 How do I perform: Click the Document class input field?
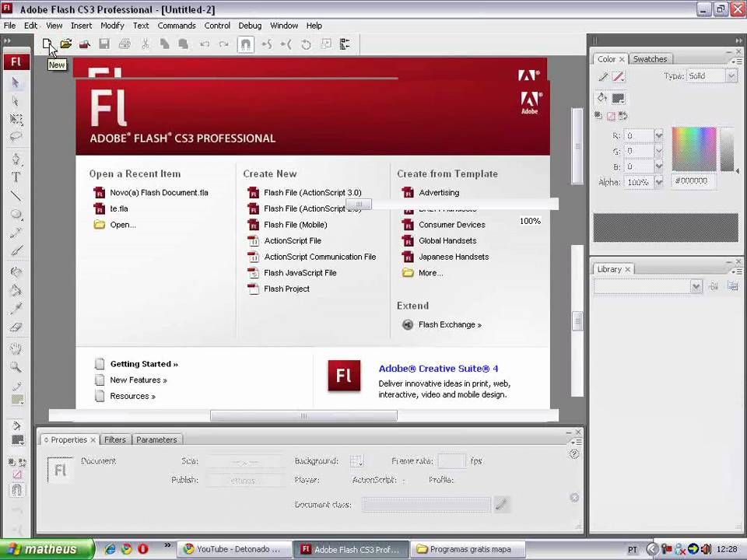click(426, 505)
